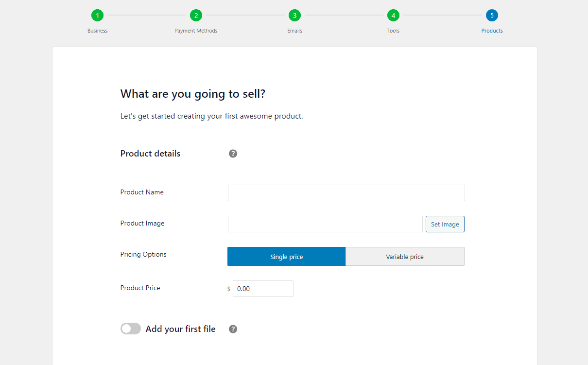Select the Products step label

[492, 31]
